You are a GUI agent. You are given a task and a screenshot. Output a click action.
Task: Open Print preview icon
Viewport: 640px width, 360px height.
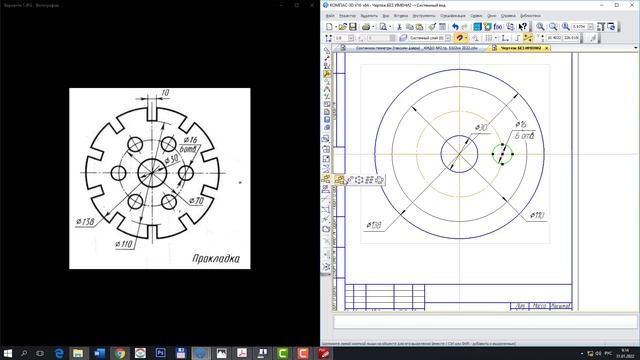click(x=383, y=27)
